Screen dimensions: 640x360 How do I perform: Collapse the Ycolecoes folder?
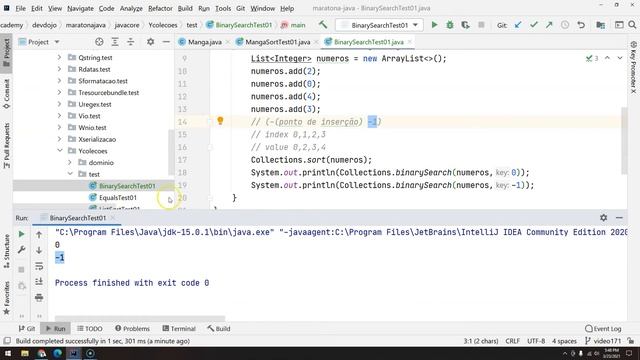(60, 151)
